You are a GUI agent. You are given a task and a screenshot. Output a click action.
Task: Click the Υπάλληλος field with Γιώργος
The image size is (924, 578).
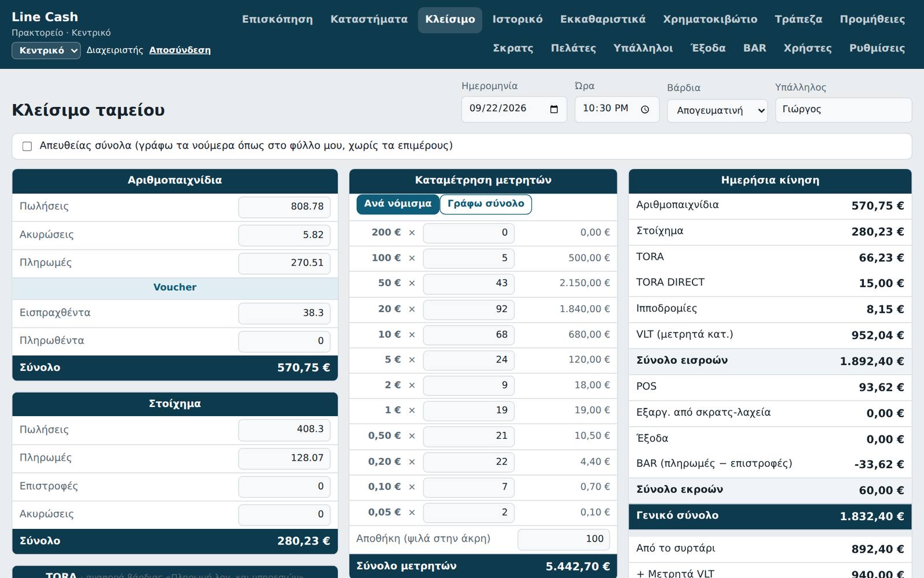(x=843, y=110)
